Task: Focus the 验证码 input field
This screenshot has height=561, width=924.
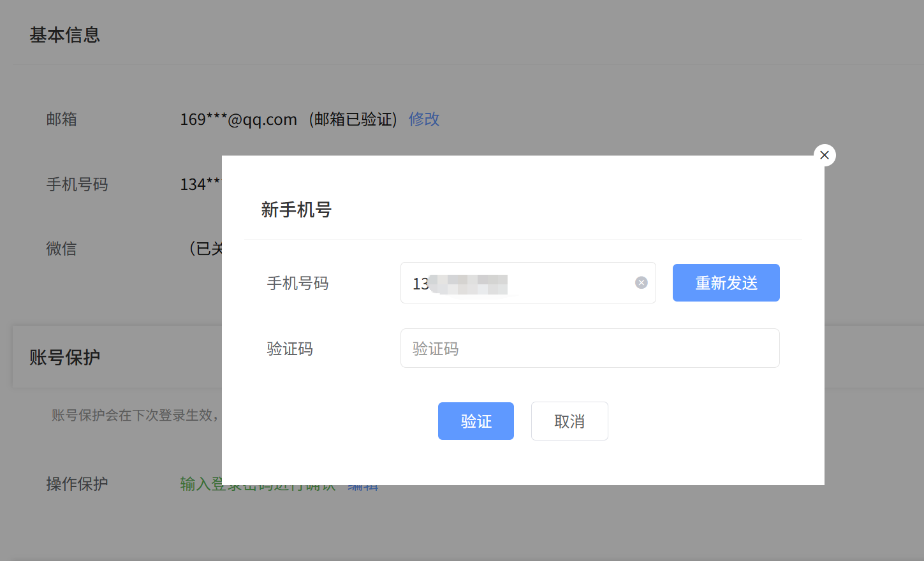Action: [589, 348]
